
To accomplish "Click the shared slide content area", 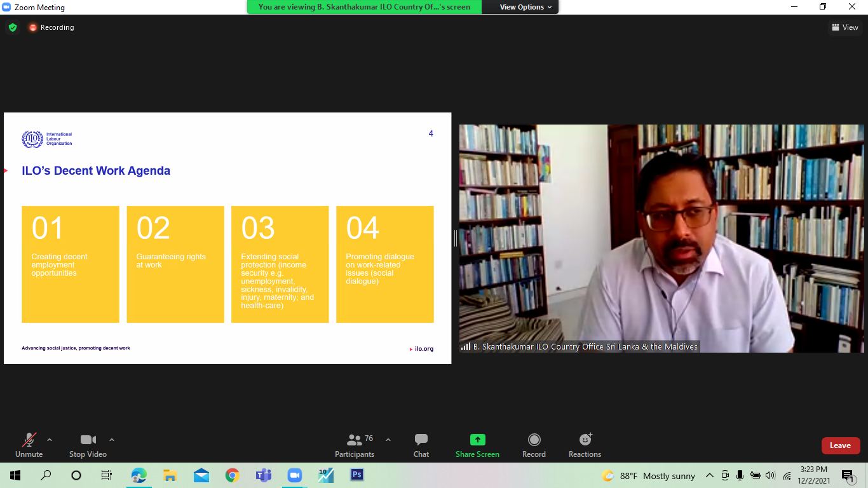I will (x=227, y=238).
